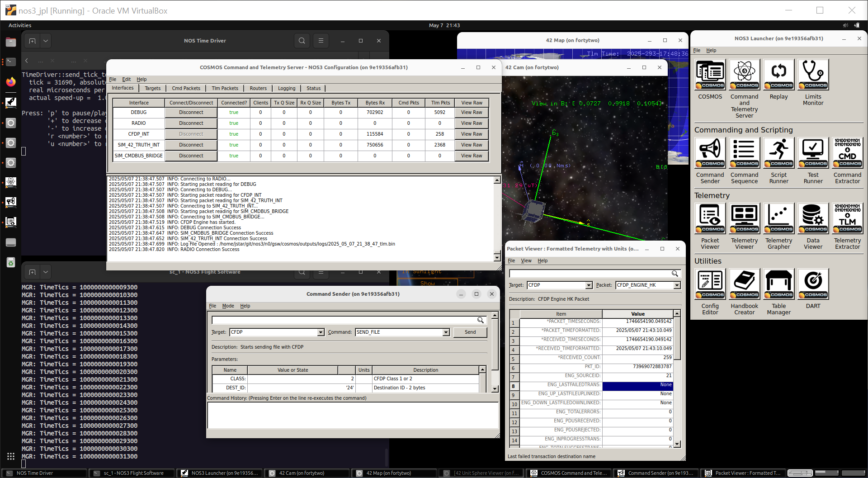Open Help menu in NOS3 Launcher
The height and width of the screenshot is (478, 868).
(711, 51)
